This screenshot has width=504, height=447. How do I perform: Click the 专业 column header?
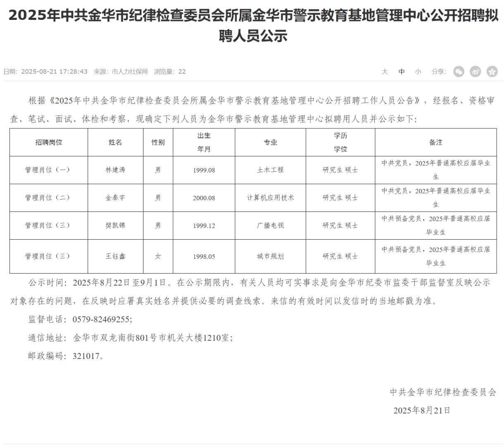(270, 142)
